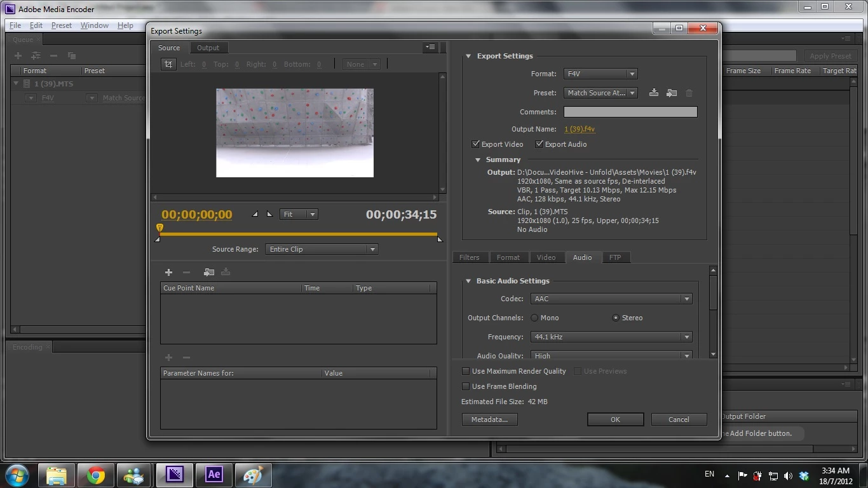
Task: Import cue points file icon
Action: point(208,272)
